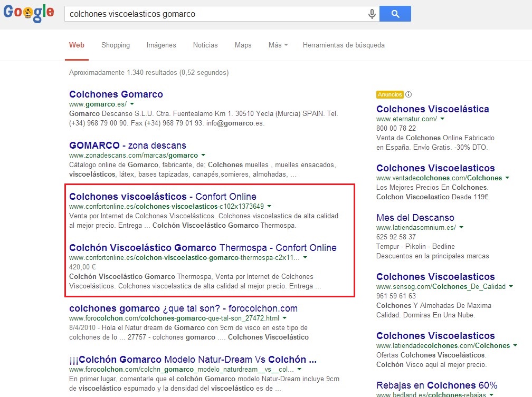
Task: Open the Colchones Gomarco result
Action: [116, 94]
